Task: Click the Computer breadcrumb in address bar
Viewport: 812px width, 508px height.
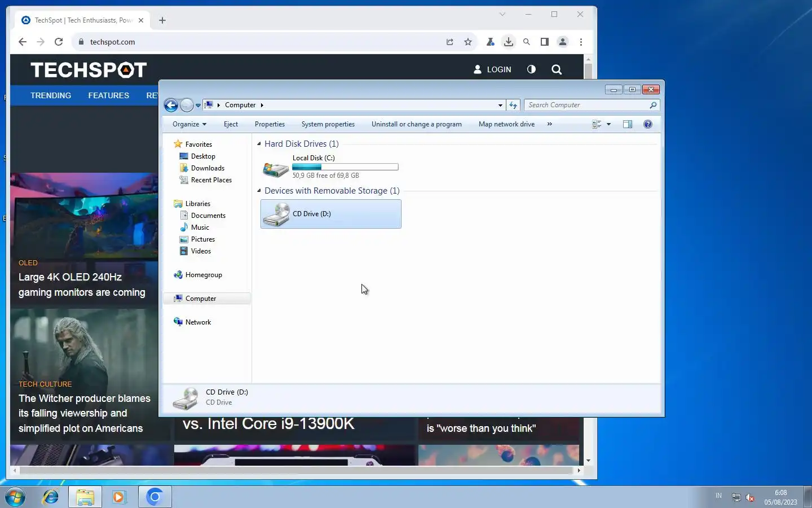Action: (240, 105)
